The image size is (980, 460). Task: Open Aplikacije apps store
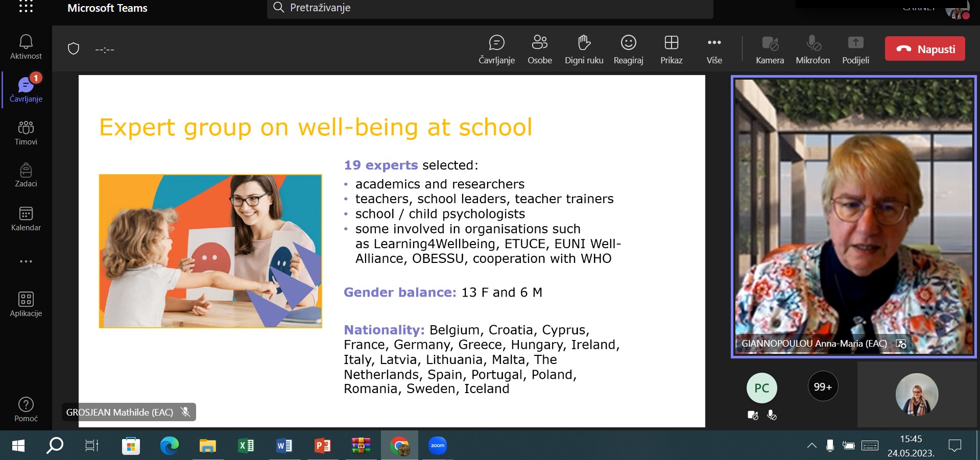click(x=26, y=304)
